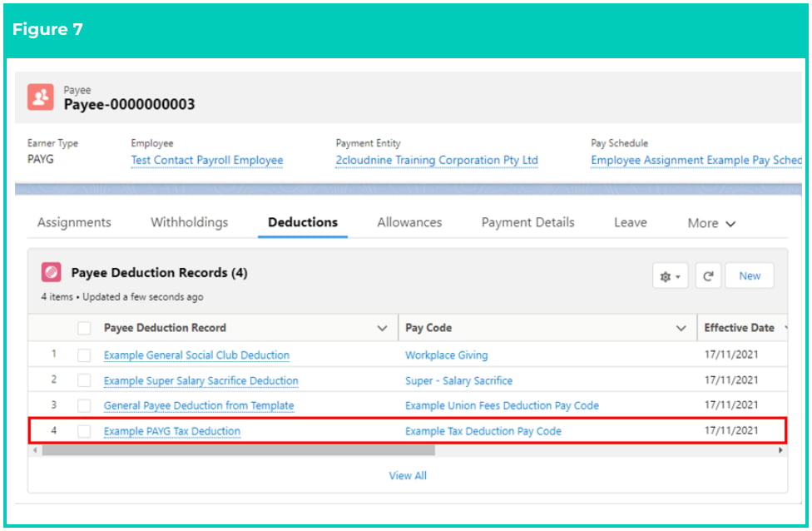Open Pay Code column menu chevron

point(681,328)
